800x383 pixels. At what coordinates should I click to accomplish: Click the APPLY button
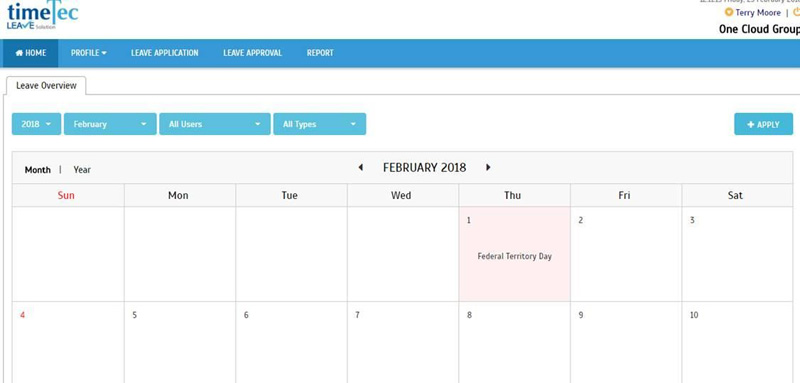(763, 124)
